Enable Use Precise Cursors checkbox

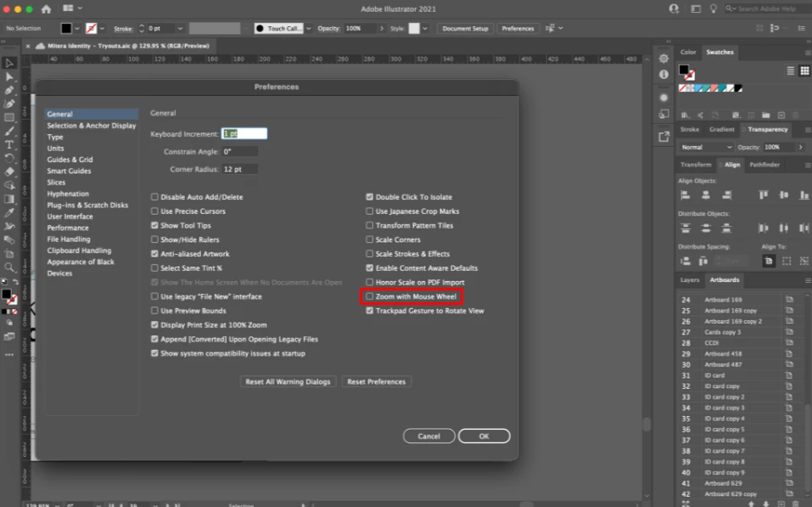(154, 211)
